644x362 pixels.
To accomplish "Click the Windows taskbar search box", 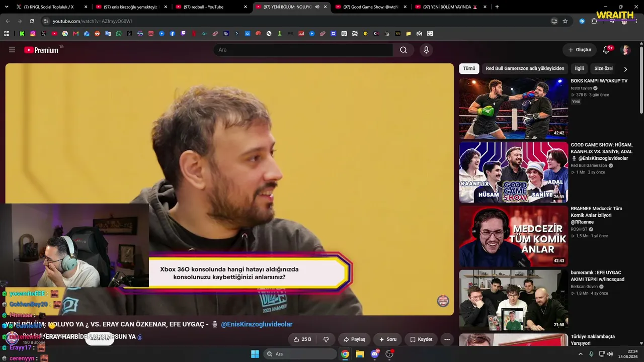I will click(x=300, y=354).
